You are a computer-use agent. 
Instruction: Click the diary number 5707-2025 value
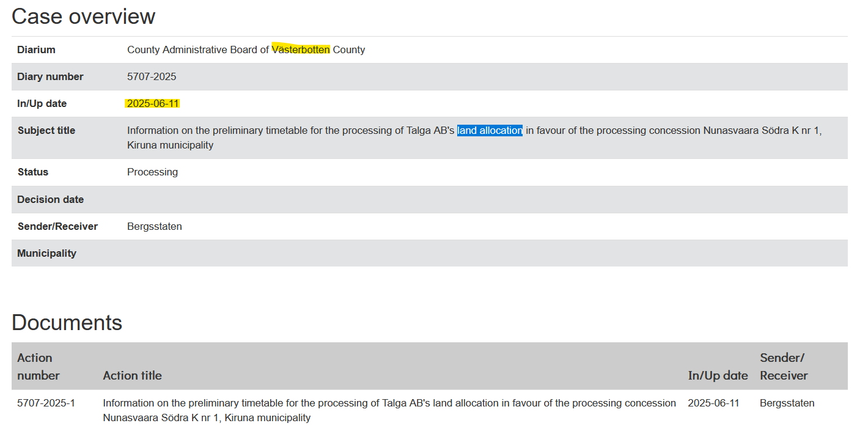click(152, 76)
